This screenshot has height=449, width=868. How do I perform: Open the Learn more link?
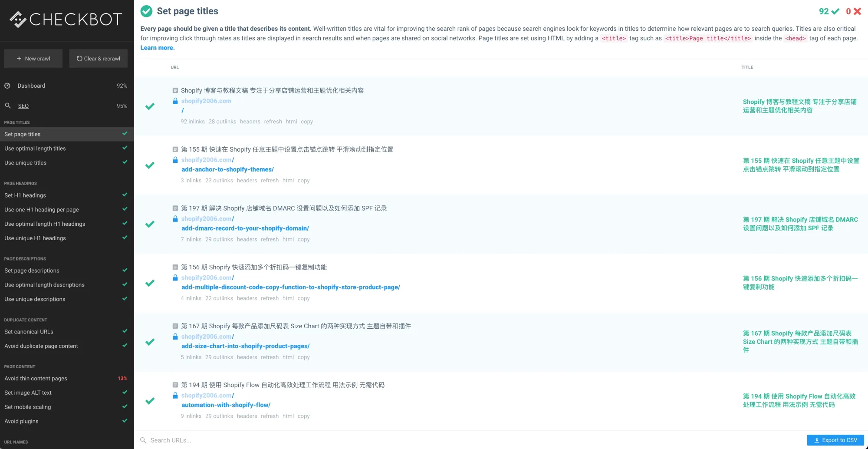point(157,47)
